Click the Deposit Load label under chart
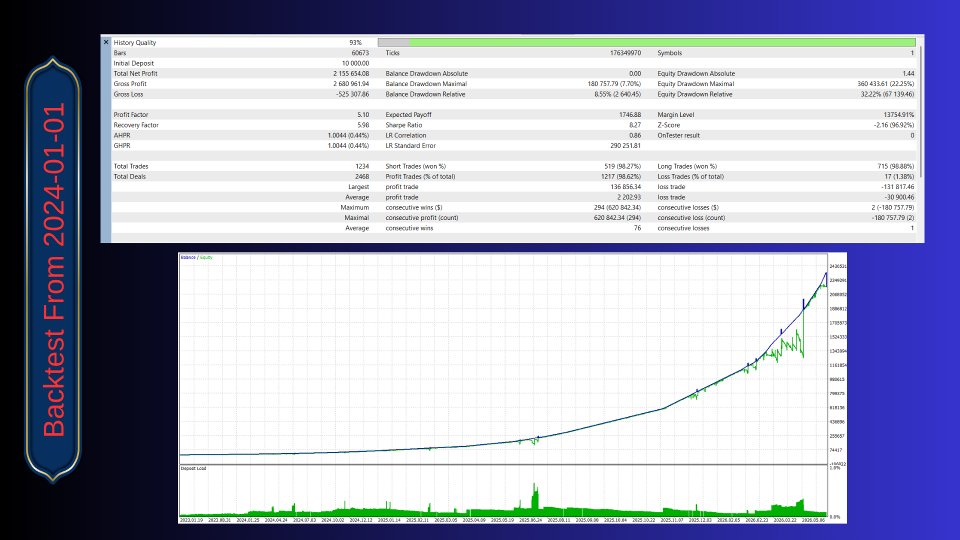This screenshot has height=540, width=960. tap(193, 468)
